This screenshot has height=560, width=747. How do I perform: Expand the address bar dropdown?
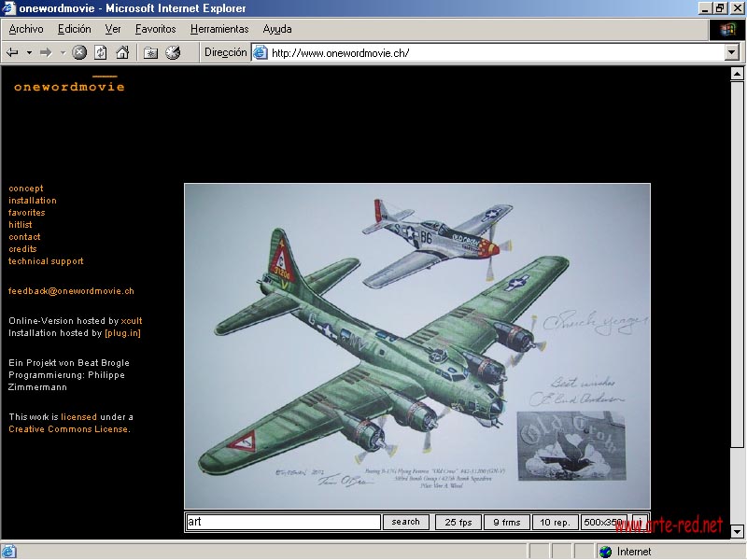coord(732,53)
